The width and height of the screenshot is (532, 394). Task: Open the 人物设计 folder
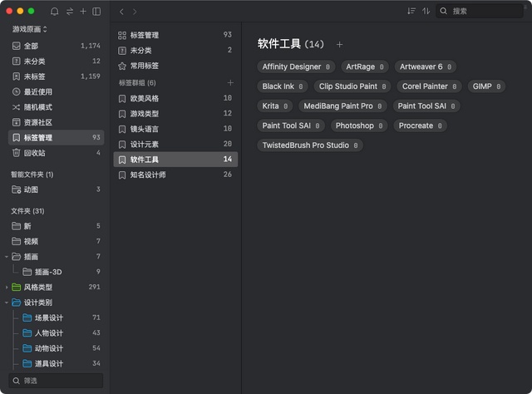point(56,333)
